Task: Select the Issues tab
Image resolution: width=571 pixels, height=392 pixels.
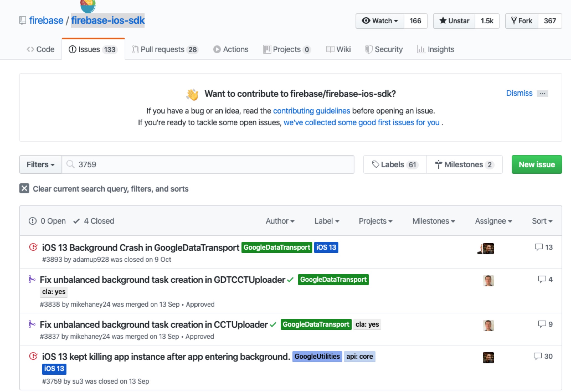Action: tap(93, 49)
